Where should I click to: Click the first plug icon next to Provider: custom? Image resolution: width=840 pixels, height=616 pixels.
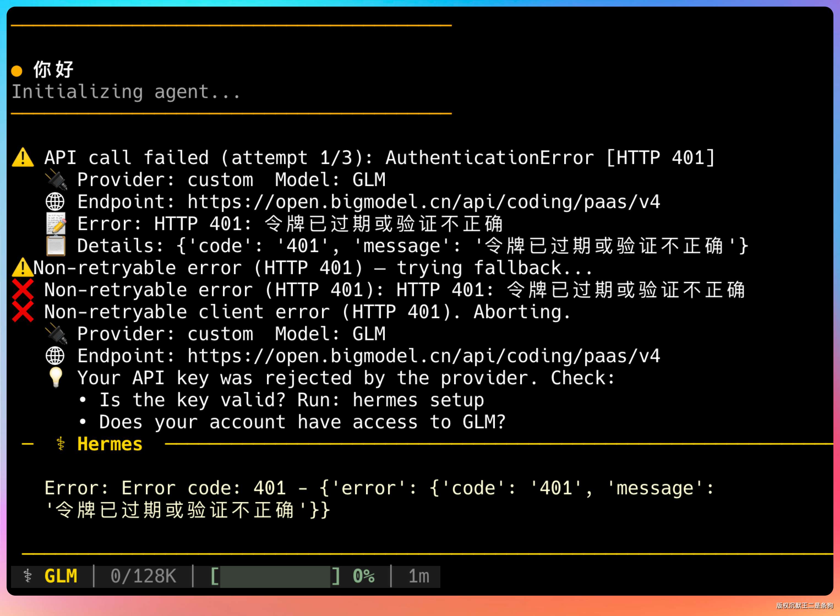tap(56, 179)
